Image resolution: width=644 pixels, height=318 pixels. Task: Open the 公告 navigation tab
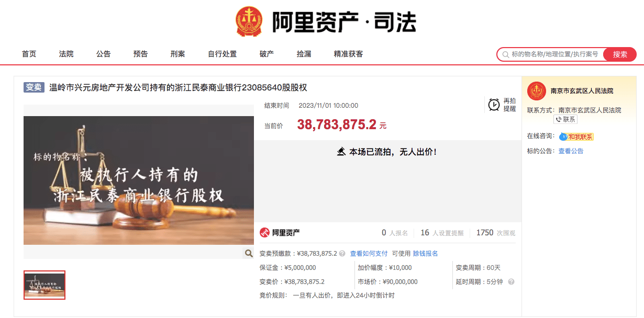coord(104,54)
